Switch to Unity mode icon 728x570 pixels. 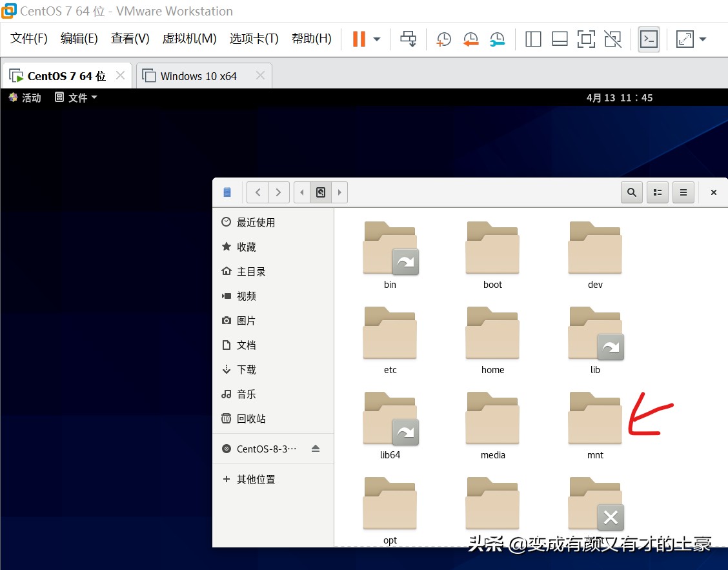613,39
